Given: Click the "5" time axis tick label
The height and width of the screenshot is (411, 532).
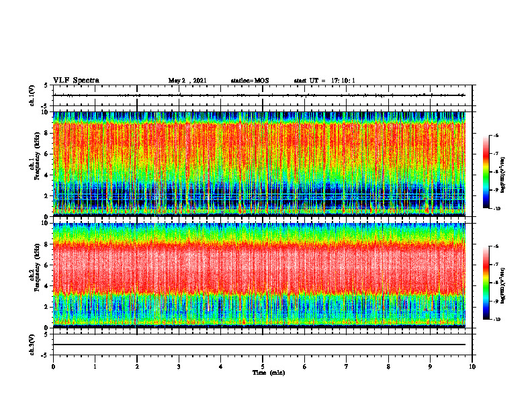Looking at the screenshot, I should (263, 367).
